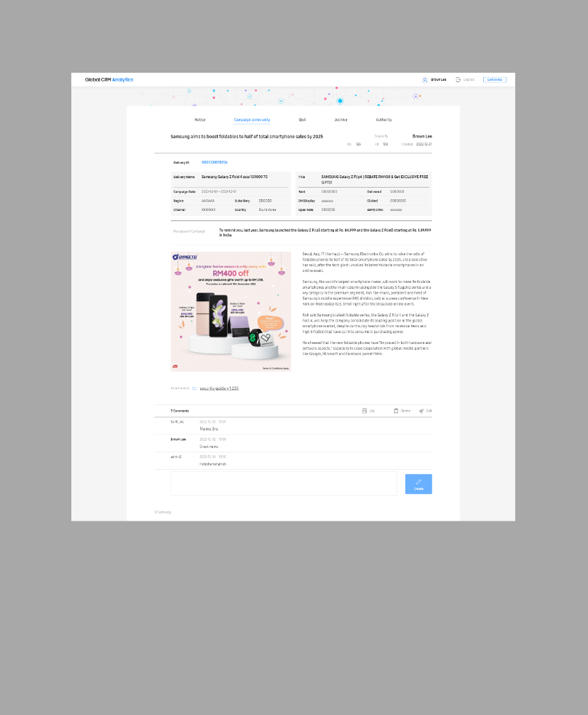
Task: Click the Purpose of Campaign description text
Action: click(x=325, y=233)
